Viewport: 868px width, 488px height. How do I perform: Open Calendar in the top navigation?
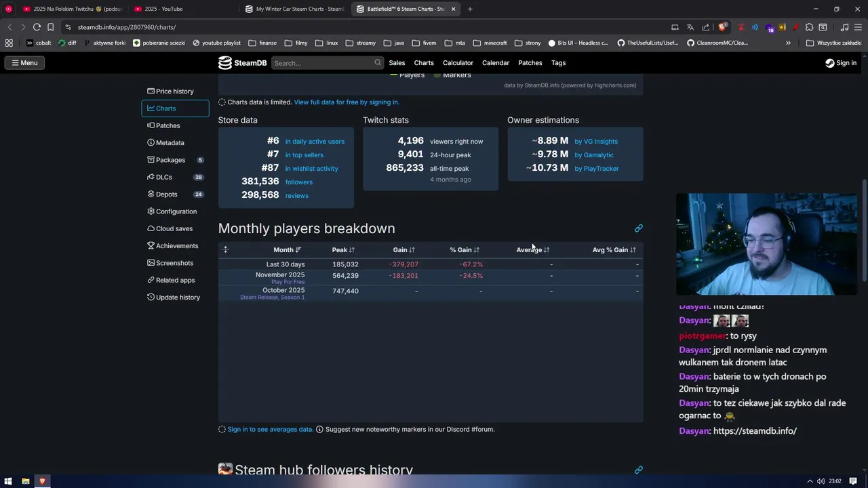click(496, 63)
